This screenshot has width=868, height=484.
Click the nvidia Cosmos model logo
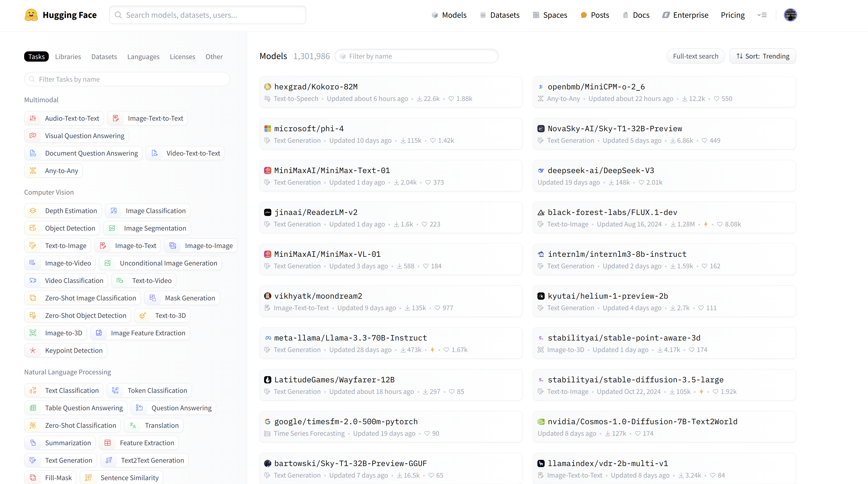(541, 422)
